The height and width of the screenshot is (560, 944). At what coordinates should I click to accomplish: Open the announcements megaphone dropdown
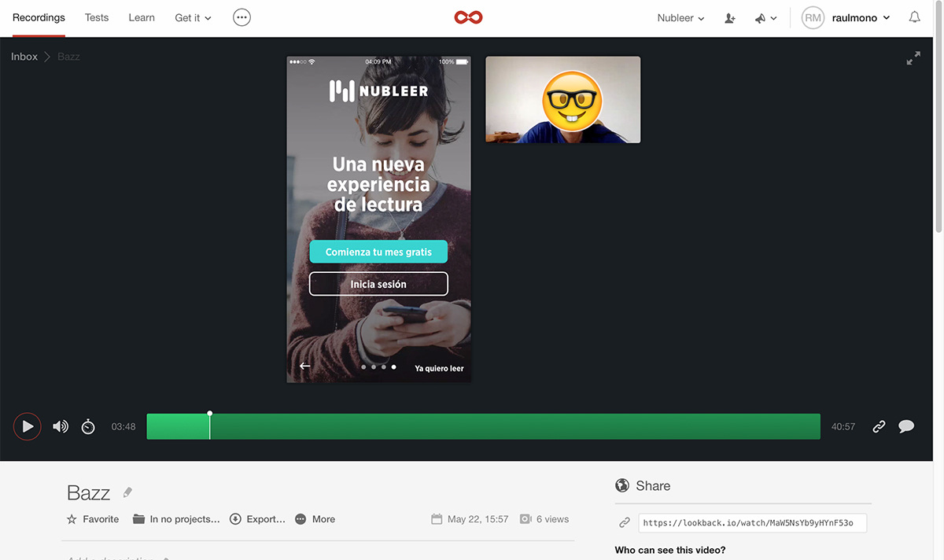click(x=765, y=18)
